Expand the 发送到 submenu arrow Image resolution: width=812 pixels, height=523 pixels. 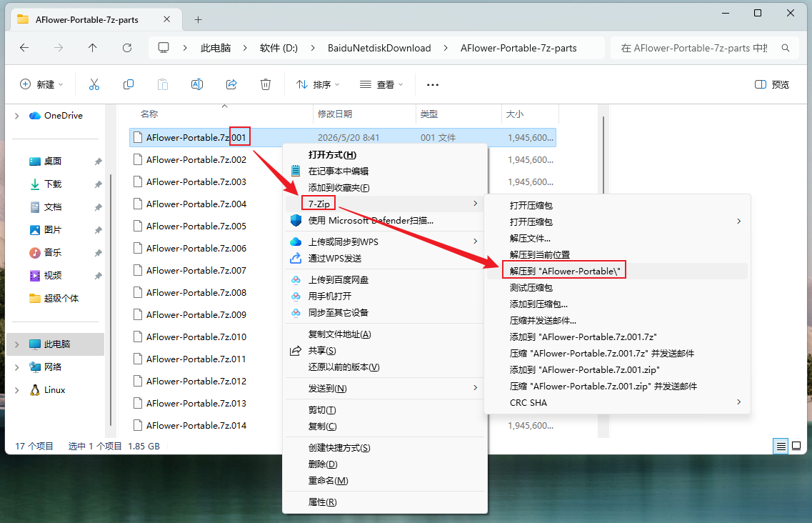point(475,388)
